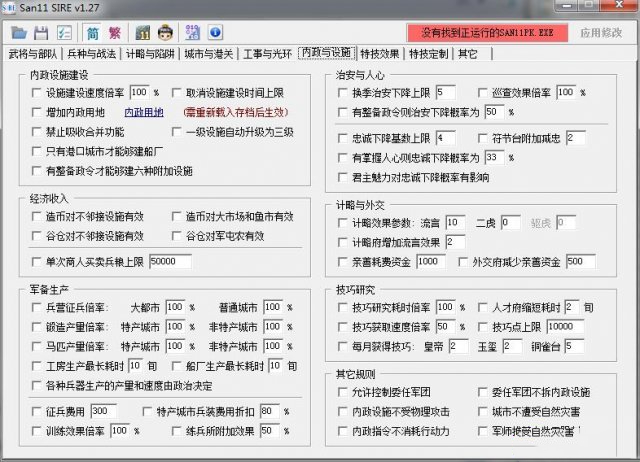Open the 武将与部队 tab
The height and width of the screenshot is (462, 640).
coord(33,54)
